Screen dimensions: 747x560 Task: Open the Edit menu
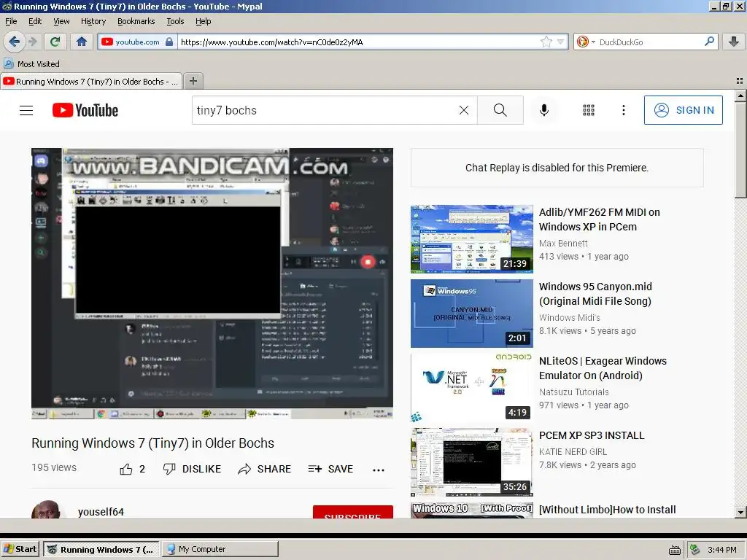(35, 21)
